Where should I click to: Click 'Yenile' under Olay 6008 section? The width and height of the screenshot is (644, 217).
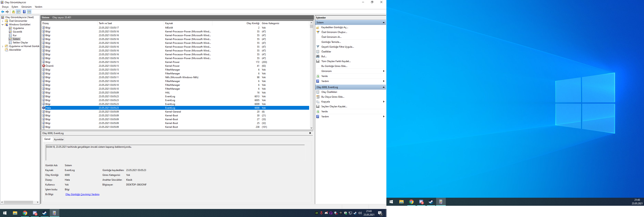pyautogui.click(x=324, y=112)
